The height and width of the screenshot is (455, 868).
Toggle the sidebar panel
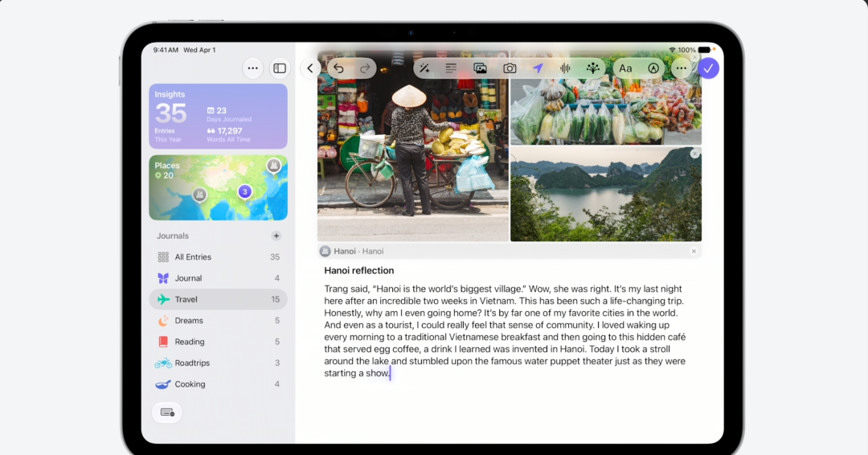tap(280, 68)
